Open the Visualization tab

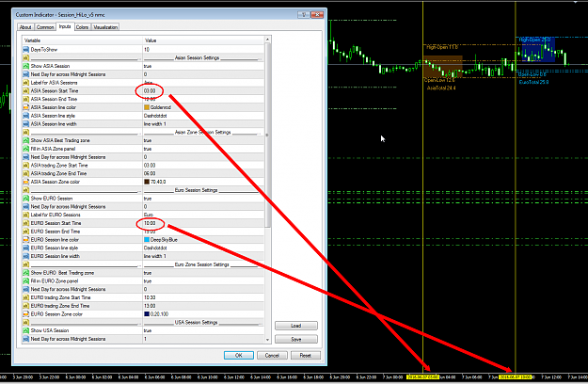[x=105, y=27]
